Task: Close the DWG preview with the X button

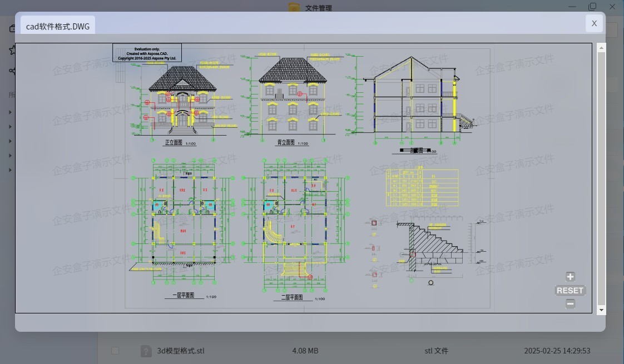Action: pos(594,23)
